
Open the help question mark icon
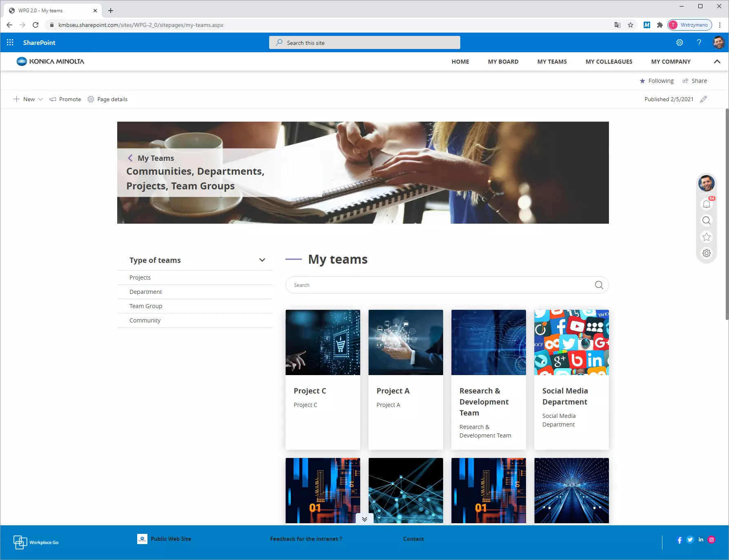pyautogui.click(x=699, y=42)
